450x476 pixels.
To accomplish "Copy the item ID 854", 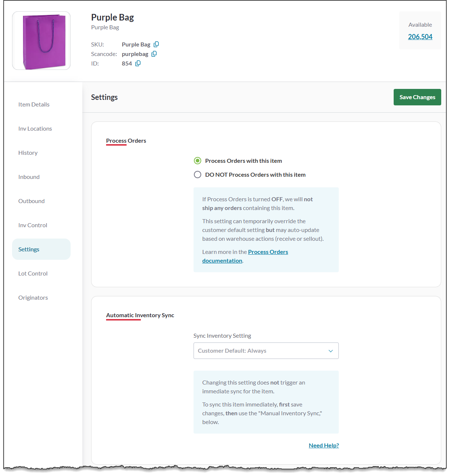I will (x=138, y=63).
